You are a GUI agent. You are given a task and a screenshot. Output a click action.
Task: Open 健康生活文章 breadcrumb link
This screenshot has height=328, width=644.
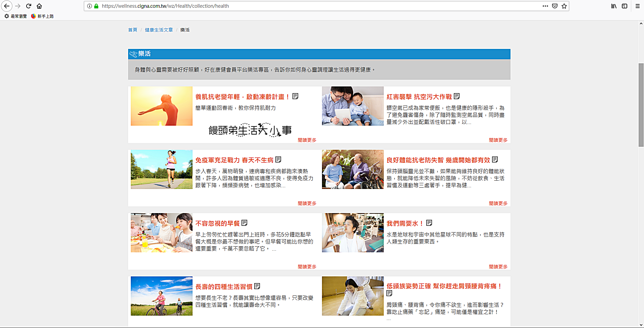tap(159, 30)
